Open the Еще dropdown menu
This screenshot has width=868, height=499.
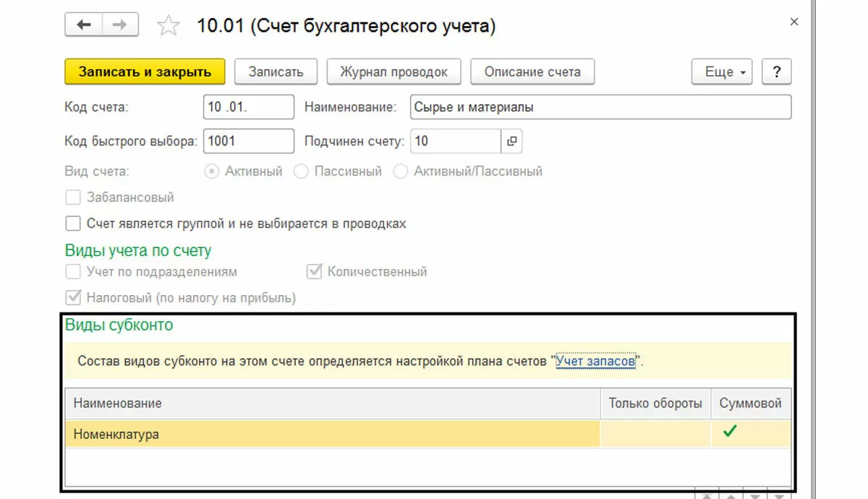pyautogui.click(x=722, y=72)
